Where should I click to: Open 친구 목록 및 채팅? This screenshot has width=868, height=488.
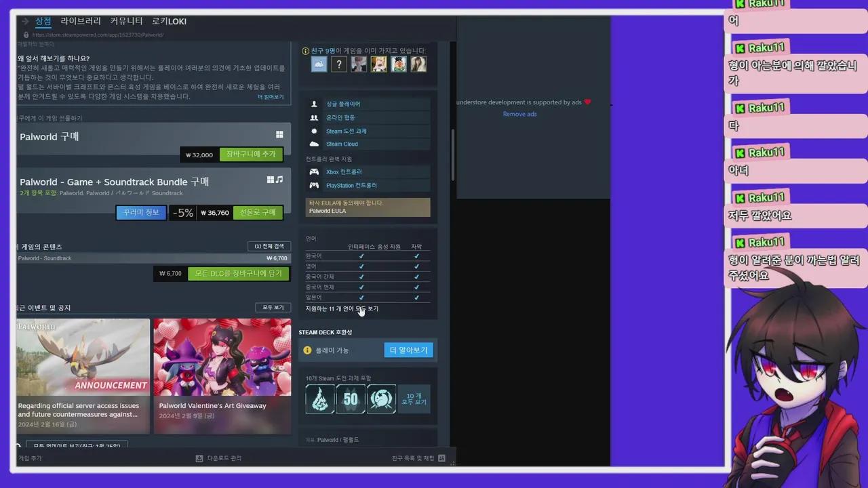click(412, 458)
